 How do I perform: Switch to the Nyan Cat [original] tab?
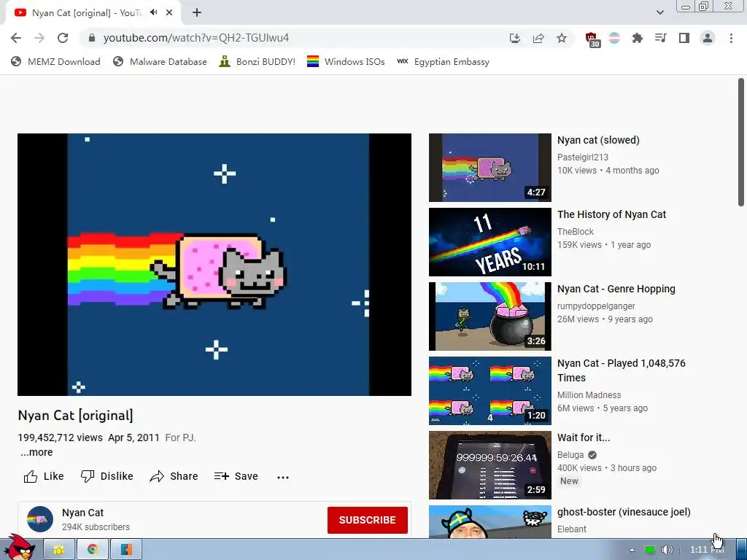coord(86,13)
